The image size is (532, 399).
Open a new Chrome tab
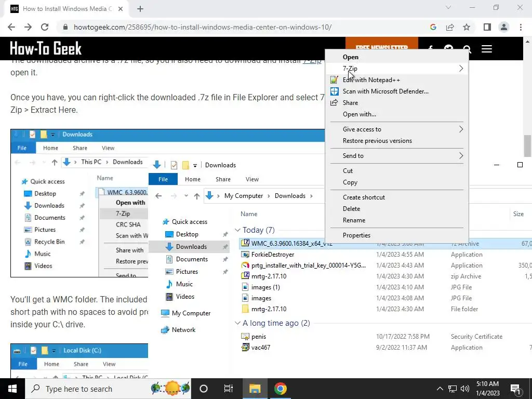coord(140,9)
